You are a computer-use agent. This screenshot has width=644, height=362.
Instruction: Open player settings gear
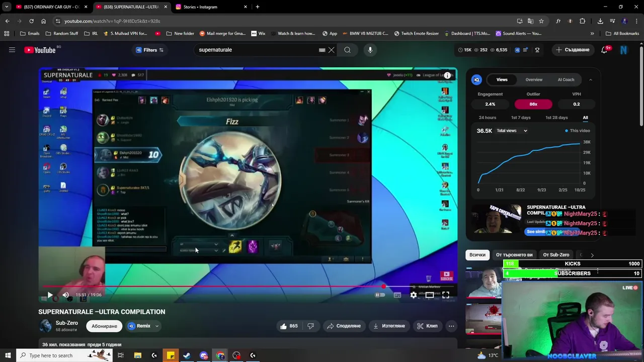(x=413, y=295)
